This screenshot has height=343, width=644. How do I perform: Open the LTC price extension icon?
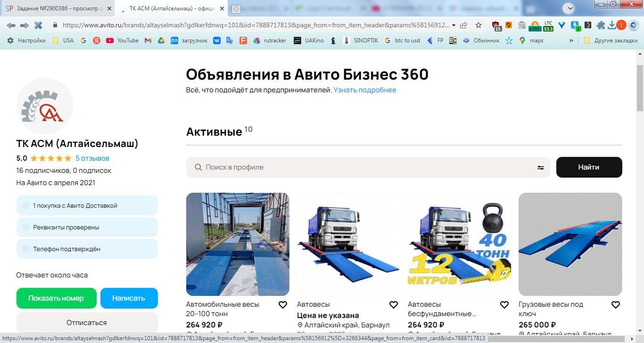(548, 25)
